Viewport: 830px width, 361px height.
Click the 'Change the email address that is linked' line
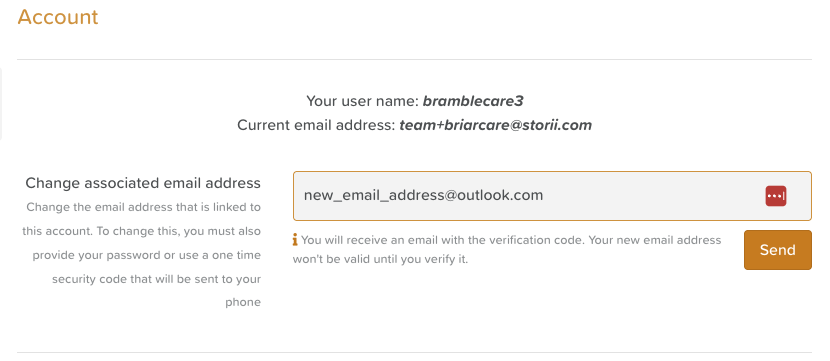[x=143, y=207]
